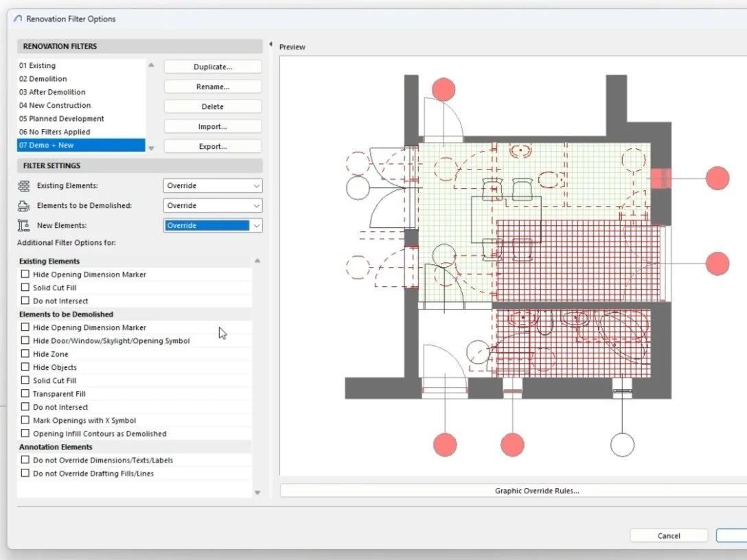Click the FILTER SETTINGS panel header

point(139,165)
